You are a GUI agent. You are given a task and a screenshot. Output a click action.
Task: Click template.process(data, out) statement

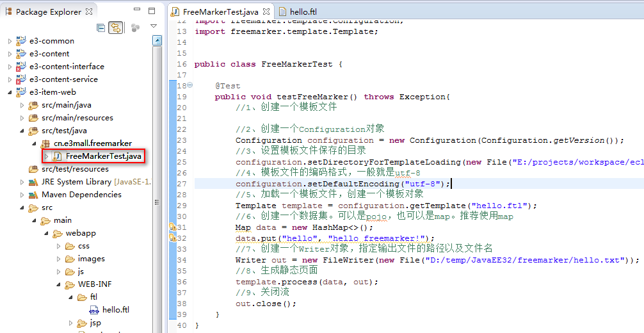click(307, 282)
